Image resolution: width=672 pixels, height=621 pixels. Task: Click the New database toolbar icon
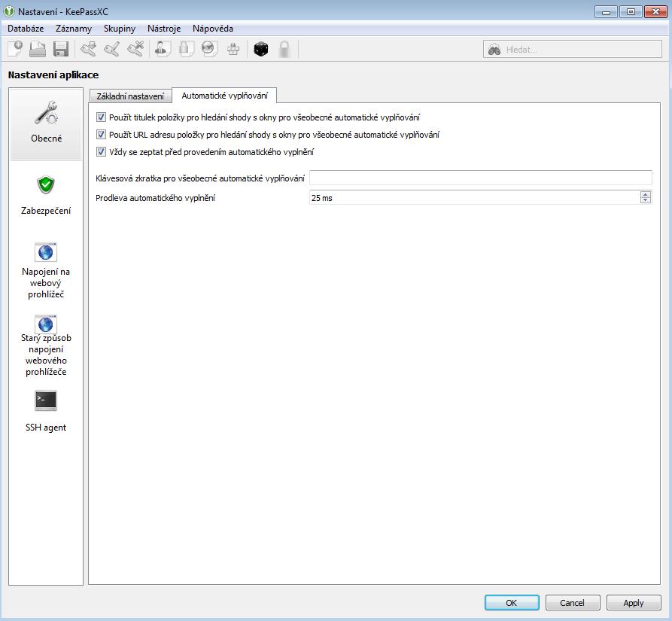pyautogui.click(x=16, y=49)
